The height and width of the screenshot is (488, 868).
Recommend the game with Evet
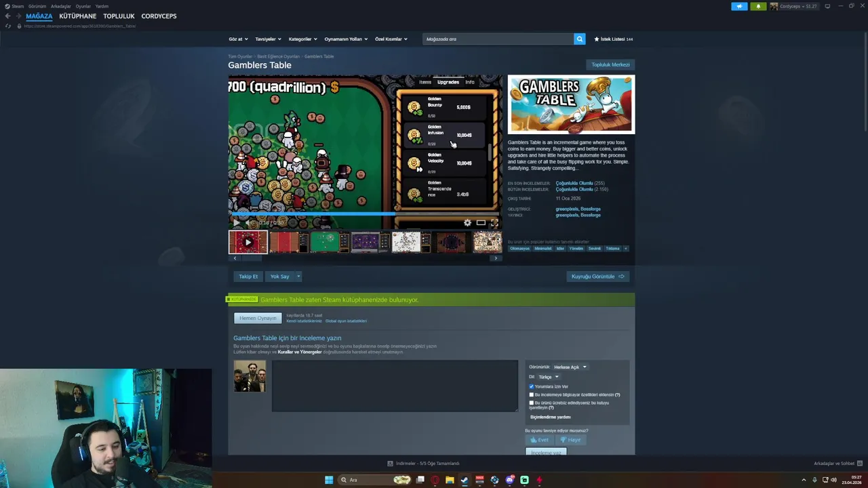tap(540, 440)
